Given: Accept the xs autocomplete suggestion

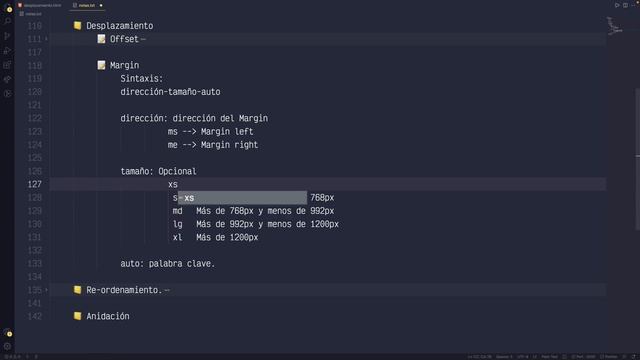Looking at the screenshot, I should click(x=242, y=198).
